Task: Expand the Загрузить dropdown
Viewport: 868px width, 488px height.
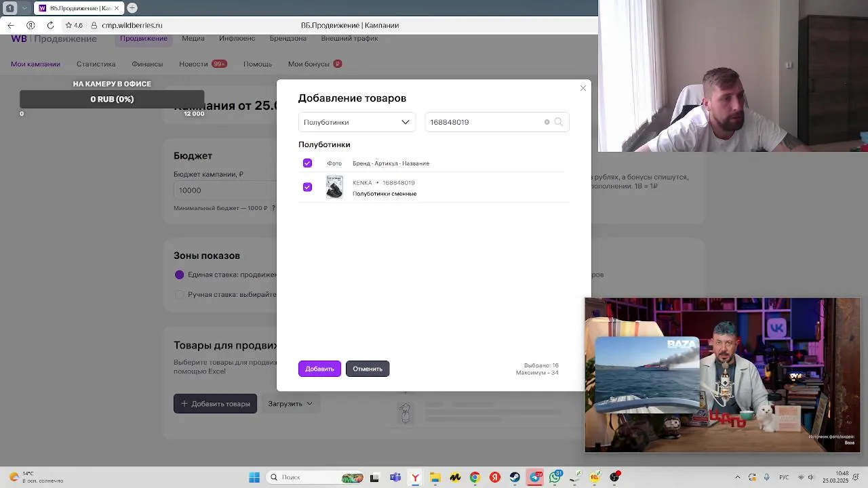Action: [290, 403]
